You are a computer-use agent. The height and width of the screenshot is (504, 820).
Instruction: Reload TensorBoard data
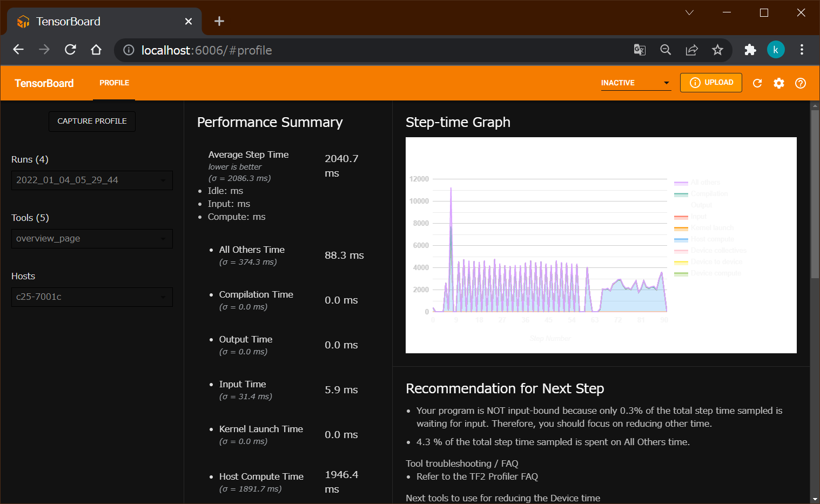pos(757,83)
